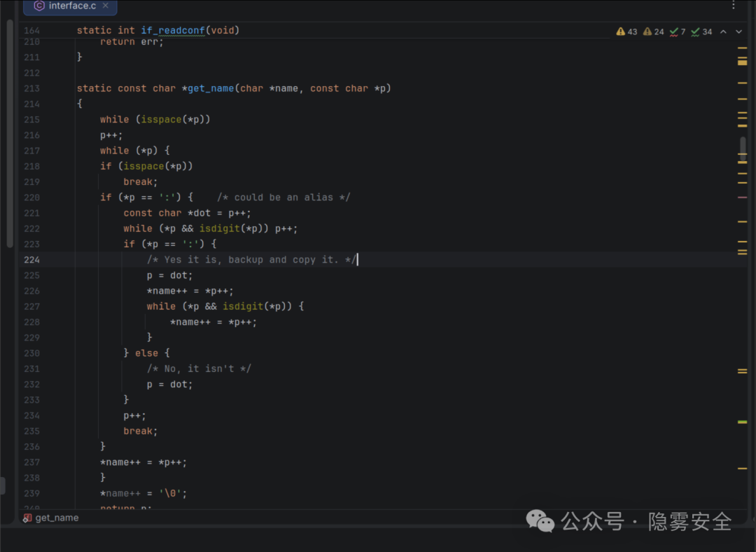Click the function icon beside get_name breadcrumb

coord(27,518)
